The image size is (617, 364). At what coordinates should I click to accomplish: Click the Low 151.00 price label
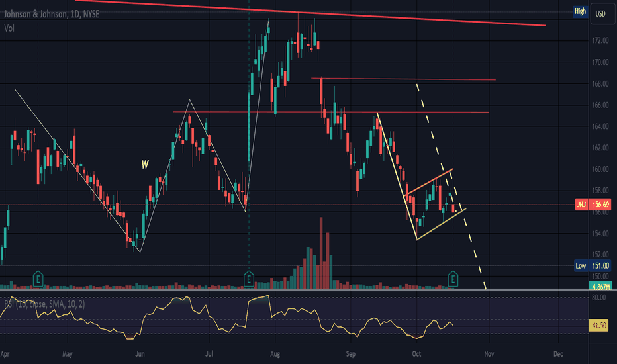[593, 266]
